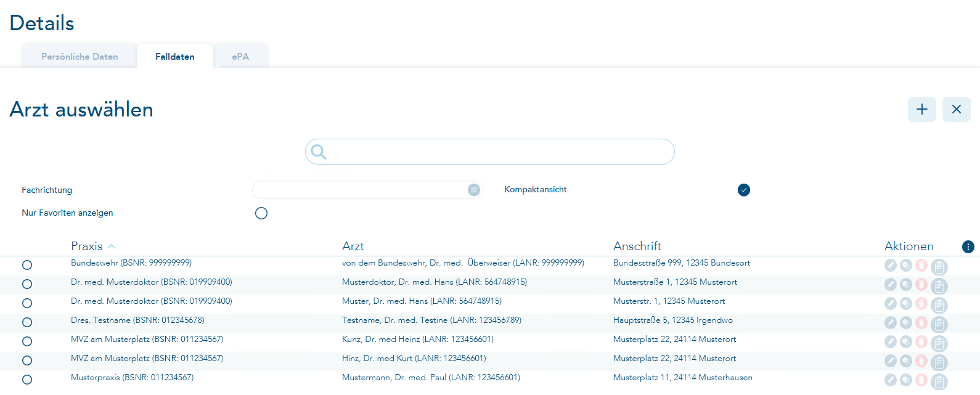
Task: Switch to Persönliche Daten tab
Action: click(80, 57)
